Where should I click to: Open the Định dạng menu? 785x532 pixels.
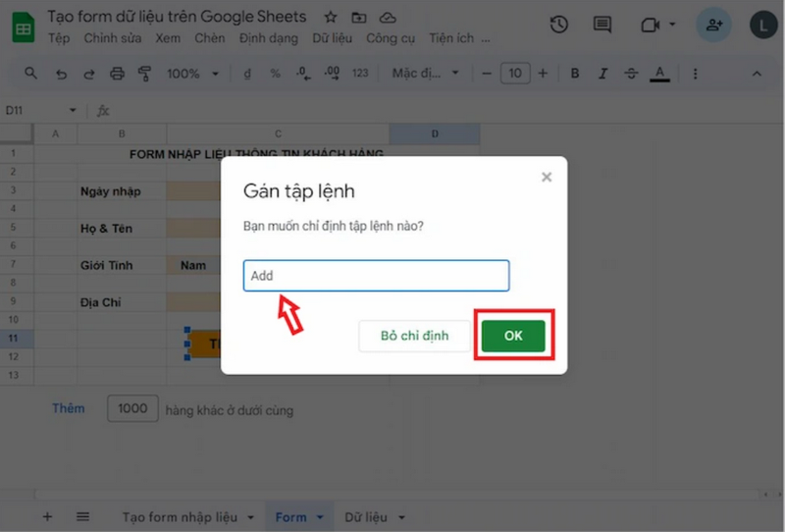pyautogui.click(x=268, y=38)
